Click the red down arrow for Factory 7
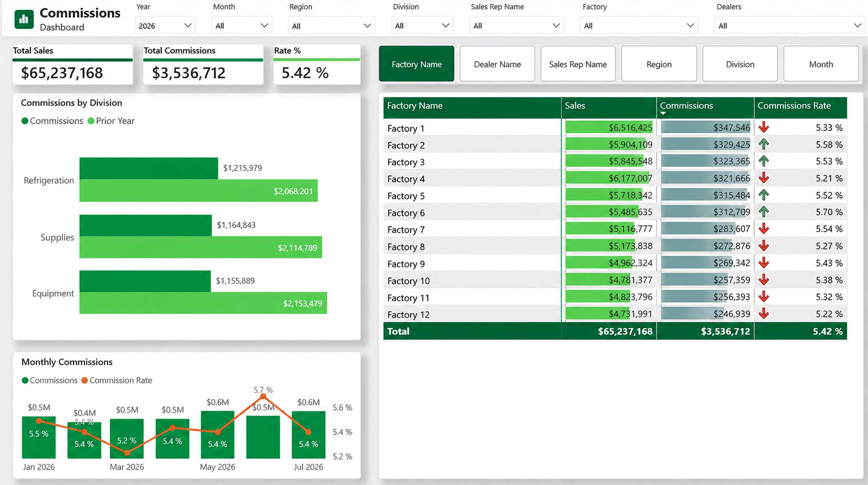 tap(764, 229)
